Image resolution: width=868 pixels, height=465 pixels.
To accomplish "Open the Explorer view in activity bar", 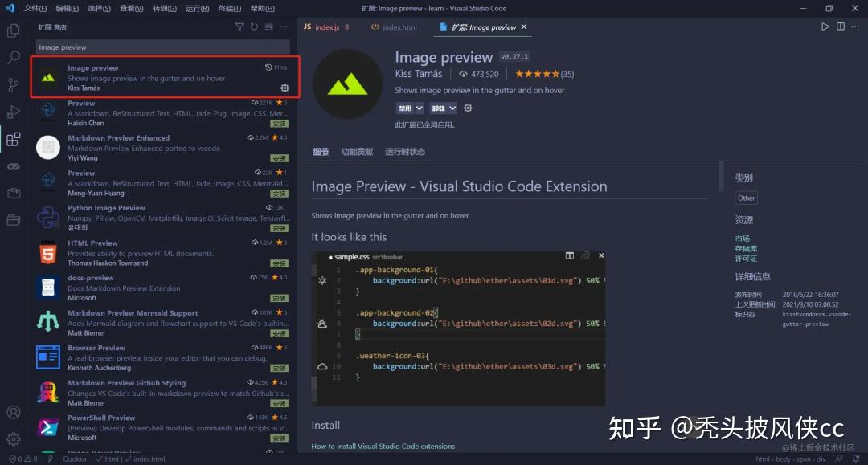I will click(x=14, y=31).
